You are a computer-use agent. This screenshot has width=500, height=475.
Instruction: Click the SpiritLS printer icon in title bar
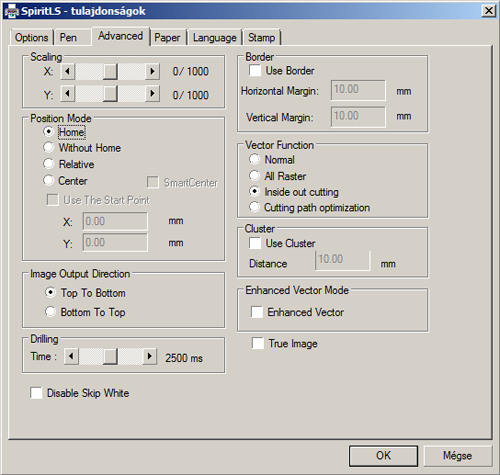11,11
